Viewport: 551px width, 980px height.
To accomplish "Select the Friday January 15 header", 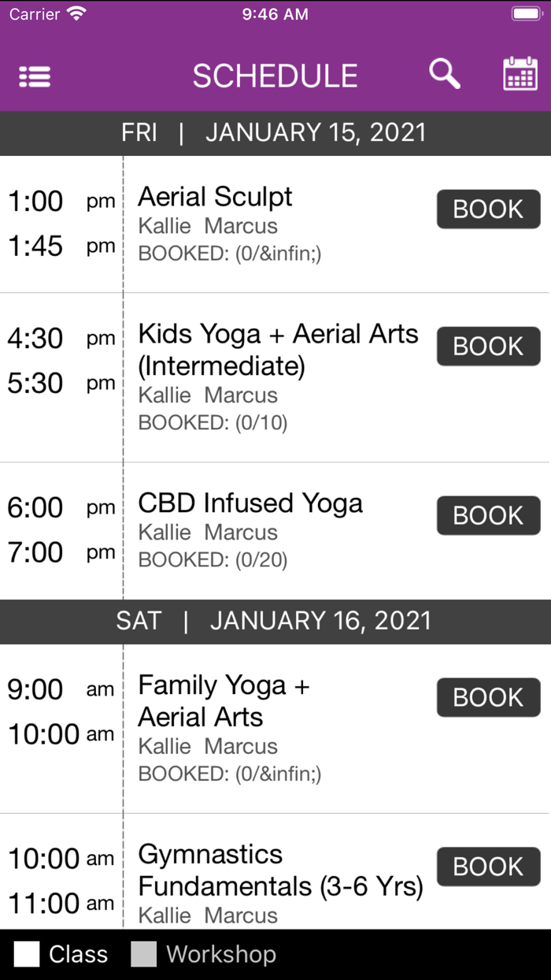I will click(275, 132).
